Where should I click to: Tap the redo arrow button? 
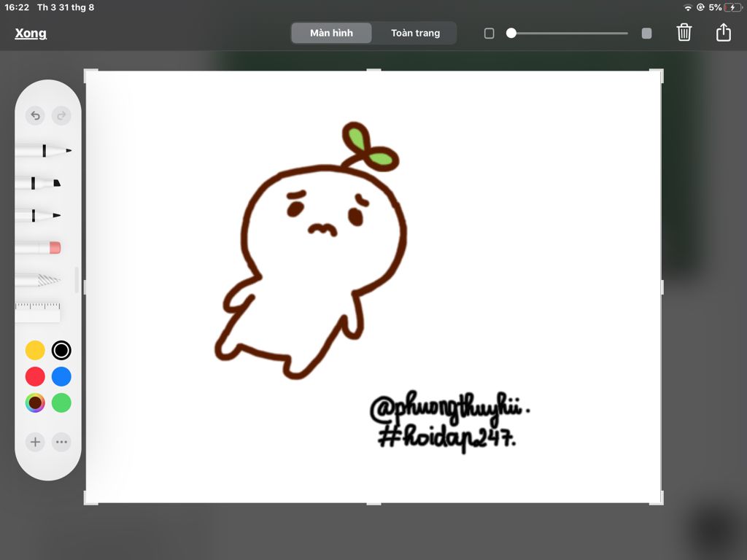tap(61, 115)
